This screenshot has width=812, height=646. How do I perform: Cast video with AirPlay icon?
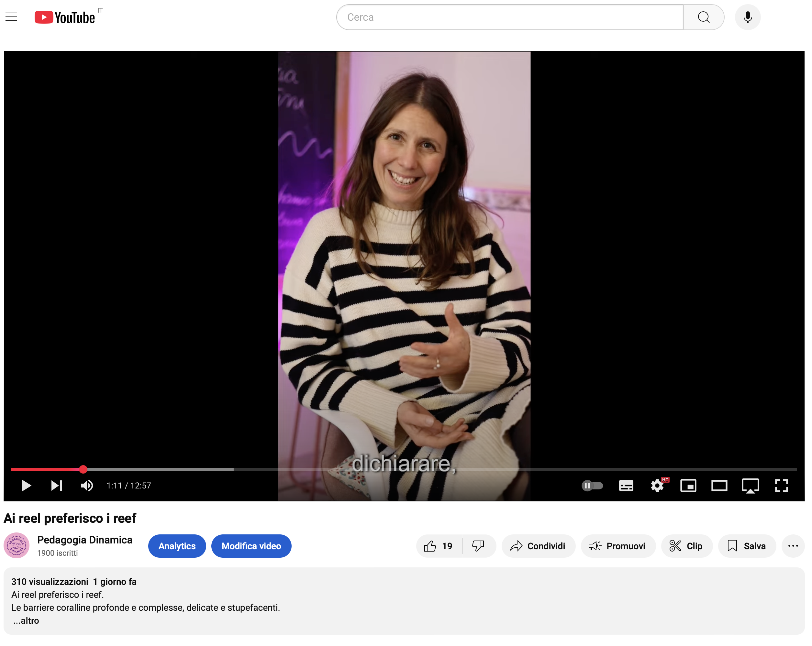click(750, 485)
